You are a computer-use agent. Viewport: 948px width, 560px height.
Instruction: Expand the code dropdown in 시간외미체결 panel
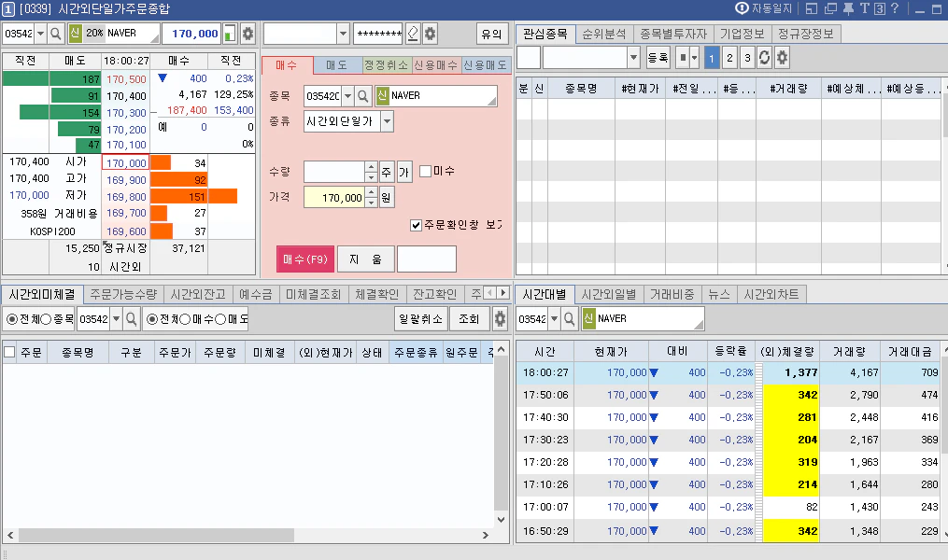coord(116,318)
